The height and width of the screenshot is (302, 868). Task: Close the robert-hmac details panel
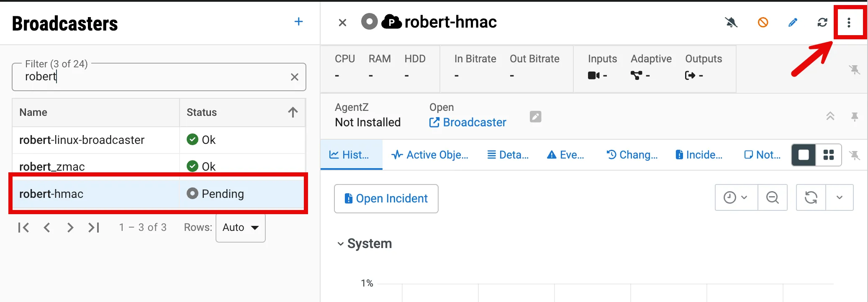(342, 23)
